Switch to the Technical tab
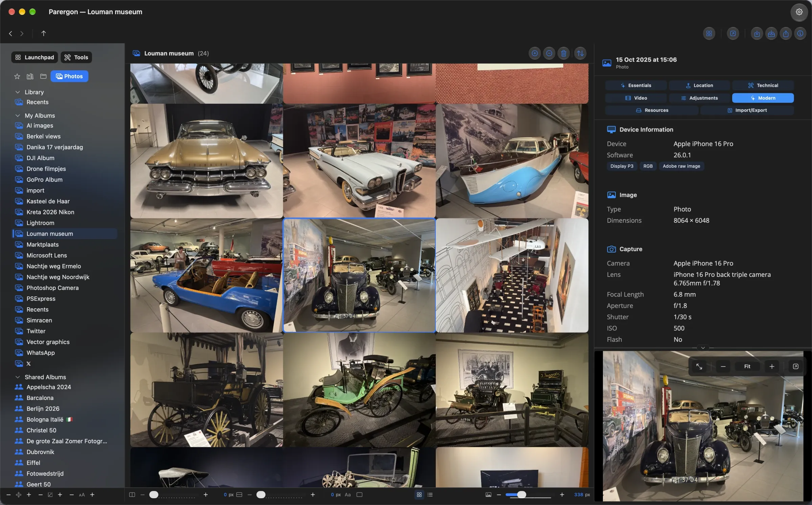This screenshot has width=812, height=505. (x=763, y=86)
